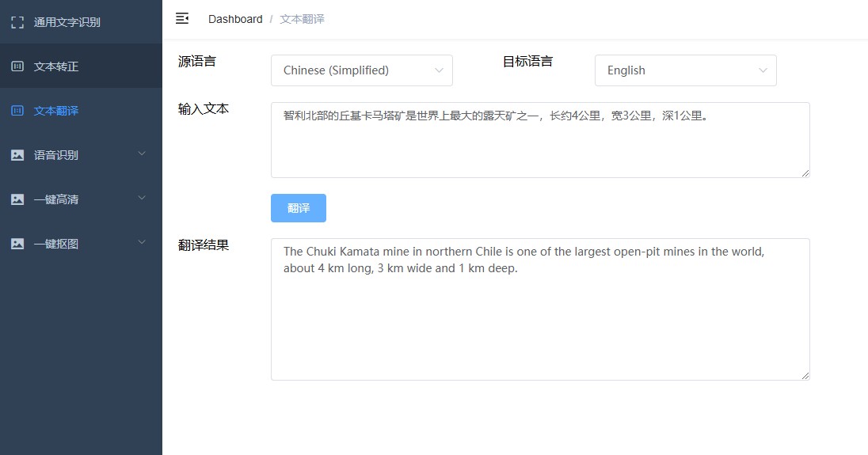Viewport: 868px width, 455px height.
Task: Click the input text area resize handle
Action: [x=805, y=173]
